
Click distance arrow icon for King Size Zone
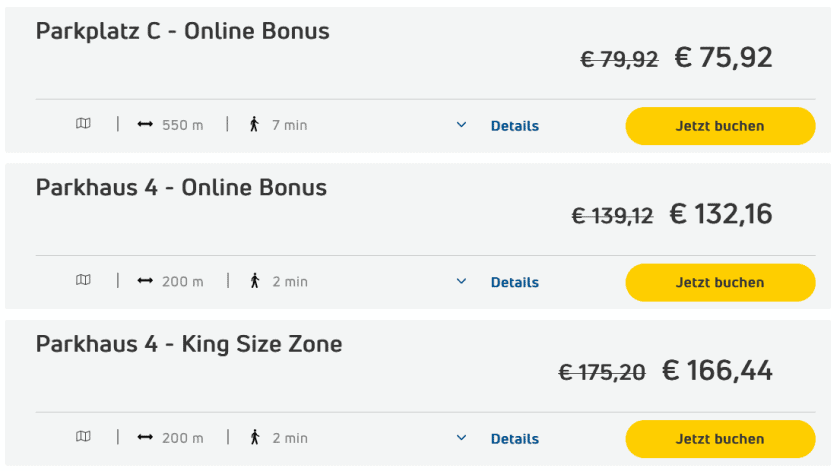tap(145, 437)
